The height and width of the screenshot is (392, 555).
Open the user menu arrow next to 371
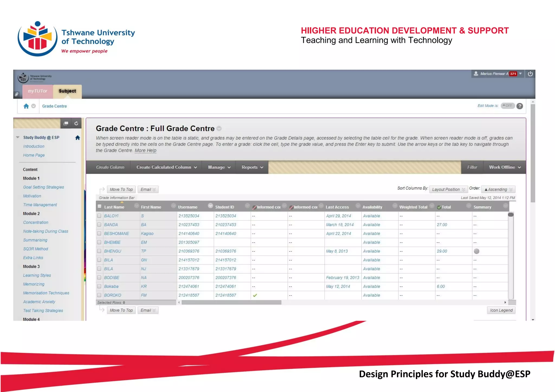[520, 74]
